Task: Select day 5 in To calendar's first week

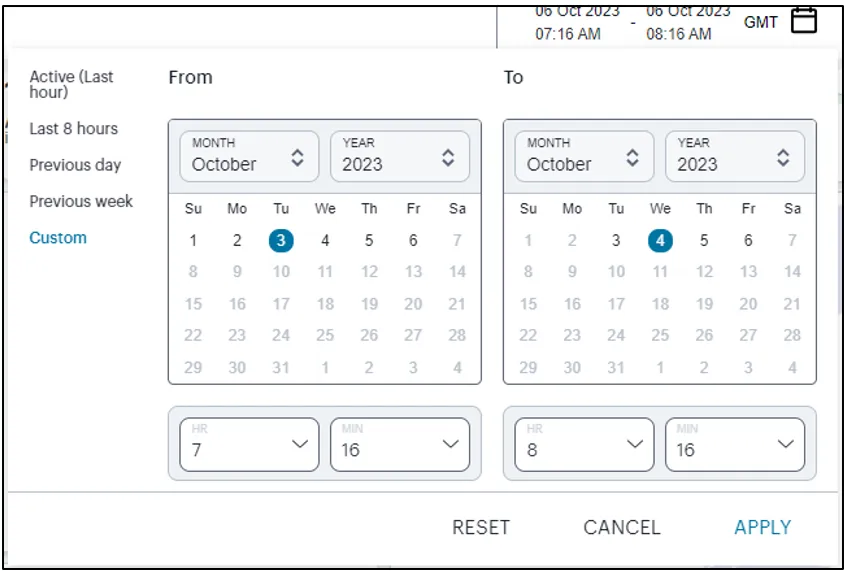Action: pyautogui.click(x=704, y=241)
